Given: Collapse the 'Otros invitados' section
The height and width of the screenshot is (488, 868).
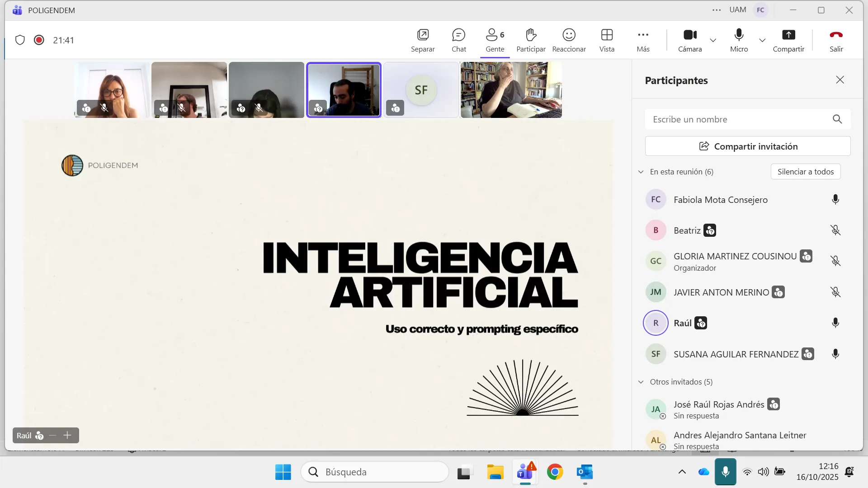Looking at the screenshot, I should point(641,382).
